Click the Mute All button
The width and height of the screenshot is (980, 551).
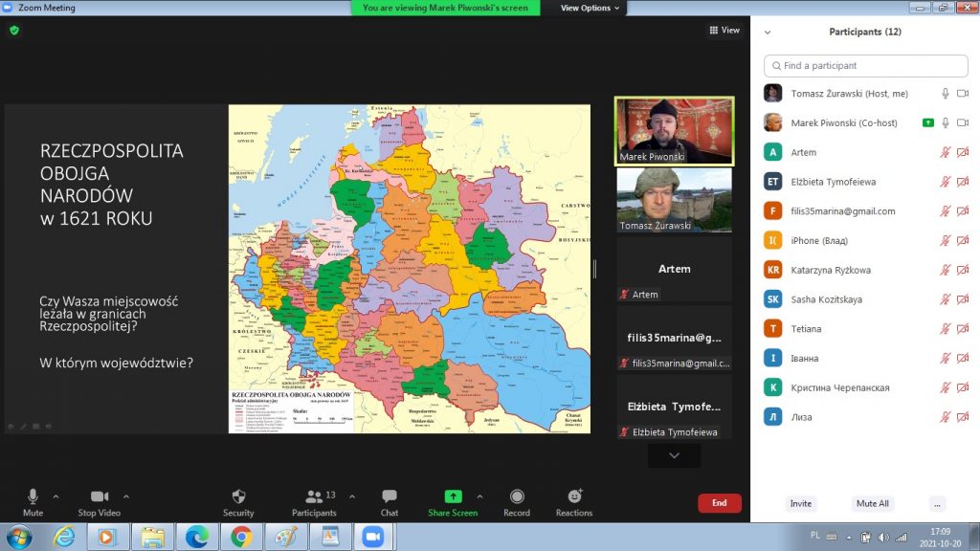pyautogui.click(x=872, y=503)
